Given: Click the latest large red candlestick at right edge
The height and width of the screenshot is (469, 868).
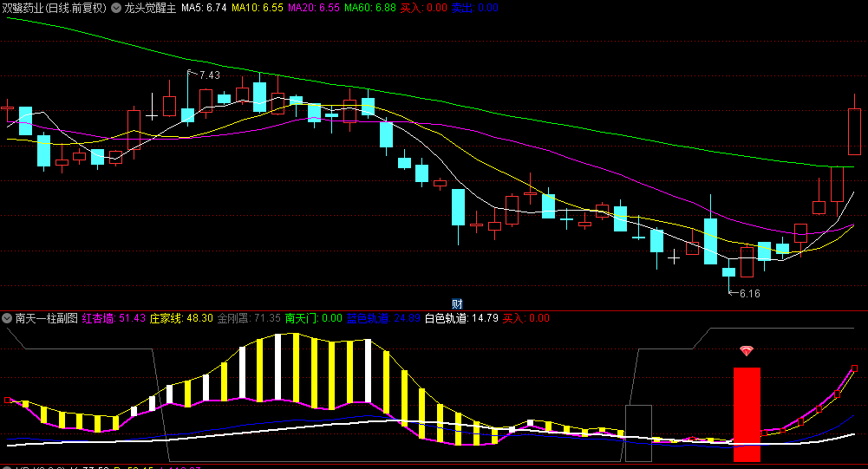Looking at the screenshot, I should [854, 132].
